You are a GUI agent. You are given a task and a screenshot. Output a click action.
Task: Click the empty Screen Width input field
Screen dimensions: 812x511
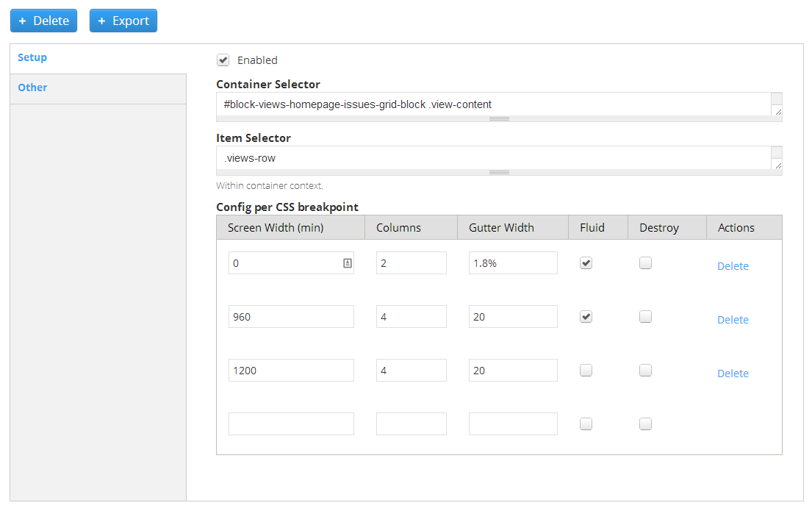click(291, 424)
